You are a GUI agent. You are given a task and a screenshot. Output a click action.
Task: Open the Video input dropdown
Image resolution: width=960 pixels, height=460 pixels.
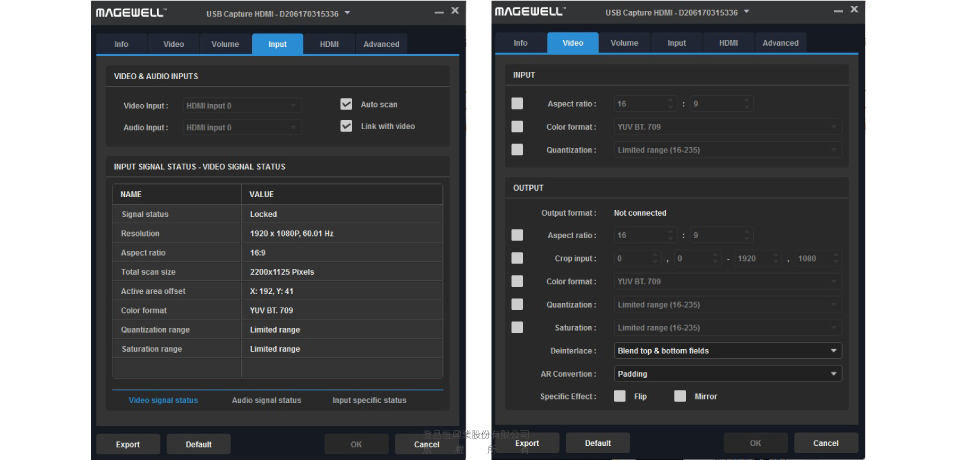pyautogui.click(x=241, y=105)
